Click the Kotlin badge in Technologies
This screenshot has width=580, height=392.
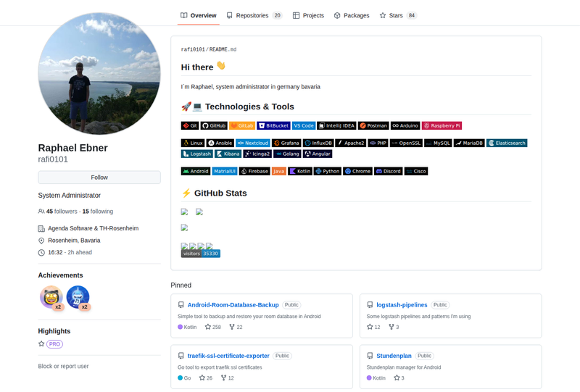(x=300, y=171)
